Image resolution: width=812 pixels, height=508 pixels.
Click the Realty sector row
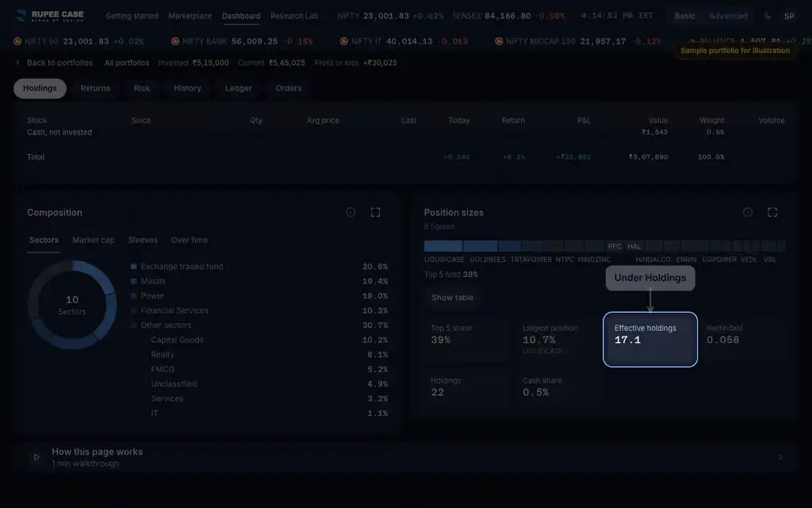click(270, 355)
